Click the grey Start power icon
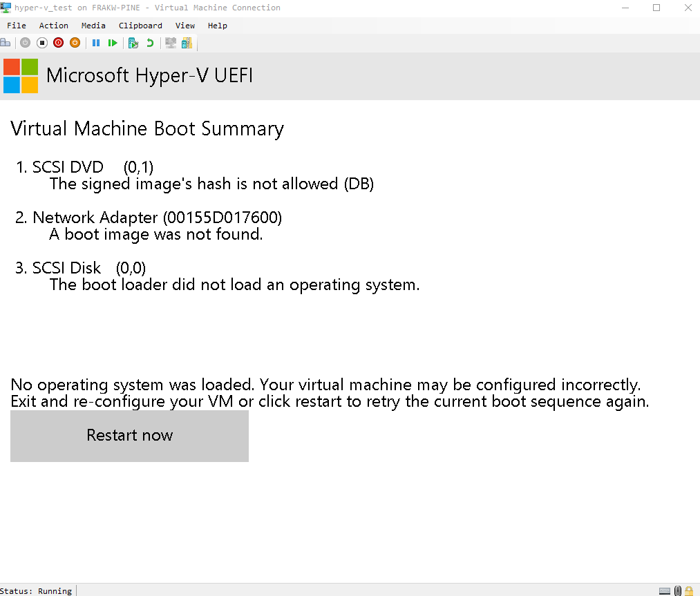The image size is (700, 596). coord(25,43)
